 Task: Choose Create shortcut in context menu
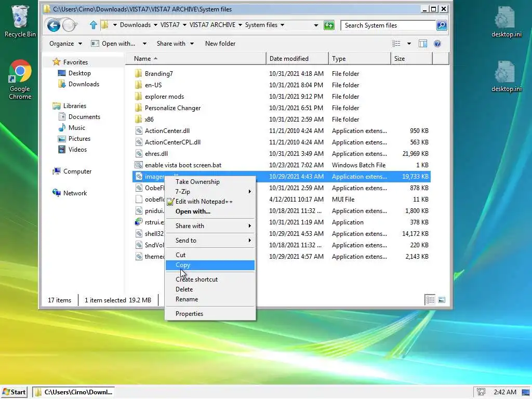coord(210,280)
